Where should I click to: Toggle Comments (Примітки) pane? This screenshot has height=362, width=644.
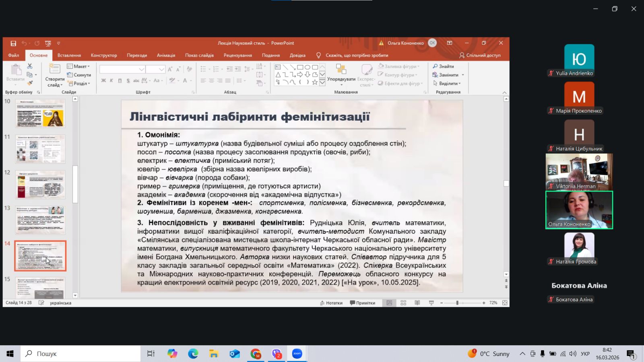tap(362, 303)
